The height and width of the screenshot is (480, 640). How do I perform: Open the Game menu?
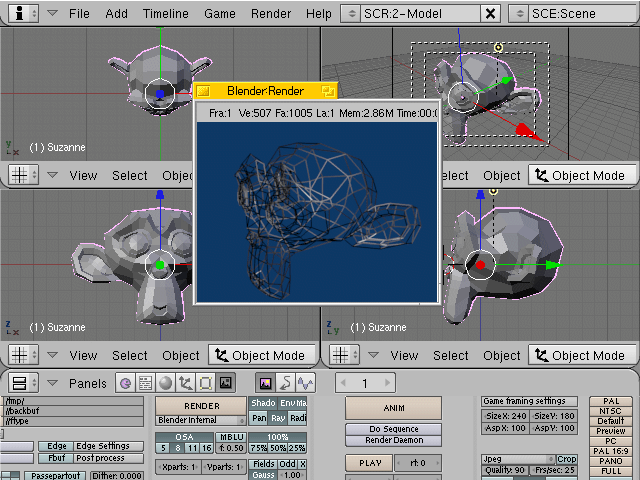tap(220, 13)
